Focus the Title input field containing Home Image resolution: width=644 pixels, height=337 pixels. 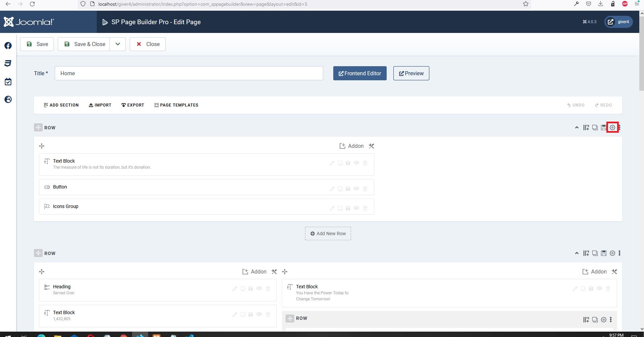tap(189, 73)
